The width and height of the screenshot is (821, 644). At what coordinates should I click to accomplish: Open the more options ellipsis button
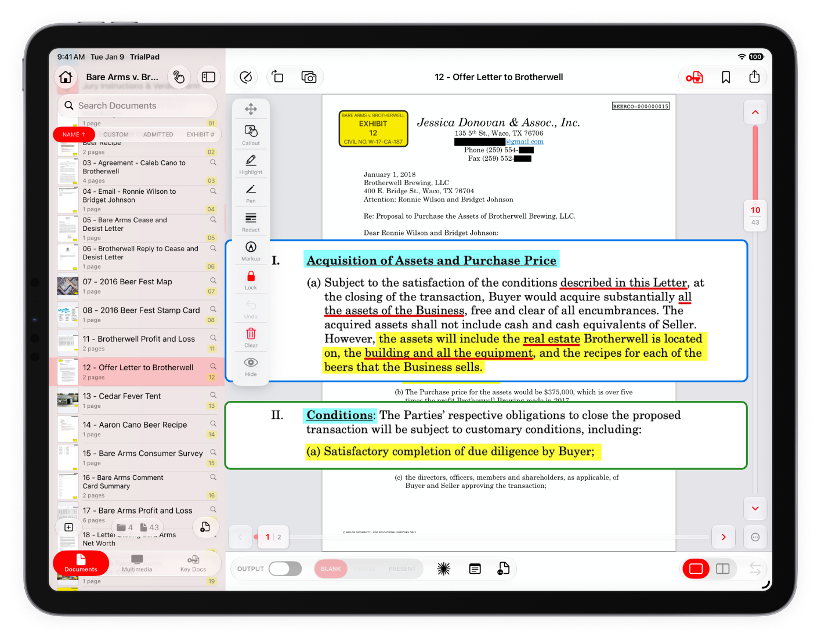pyautogui.click(x=755, y=537)
